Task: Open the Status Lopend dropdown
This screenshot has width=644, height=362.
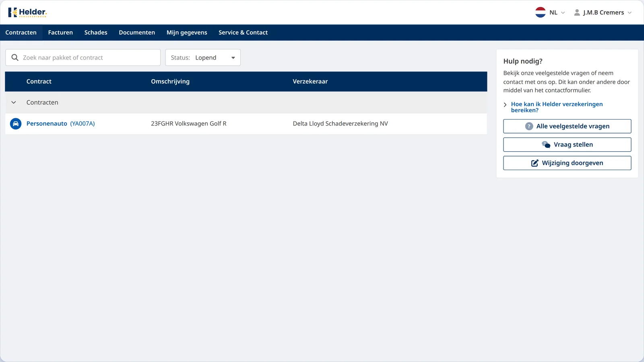Action: click(203, 58)
